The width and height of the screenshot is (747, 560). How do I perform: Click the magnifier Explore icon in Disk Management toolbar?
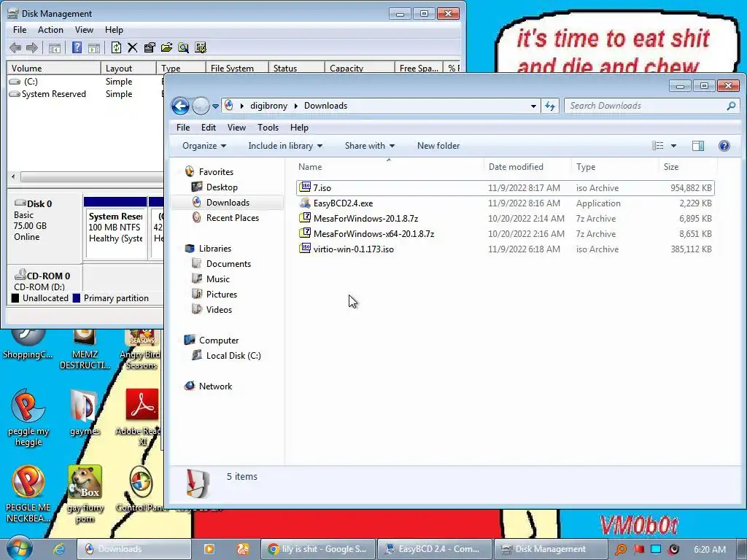(183, 47)
